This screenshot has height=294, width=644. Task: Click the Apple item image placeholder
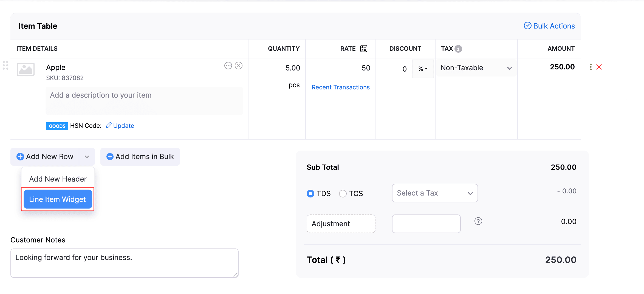point(26,69)
